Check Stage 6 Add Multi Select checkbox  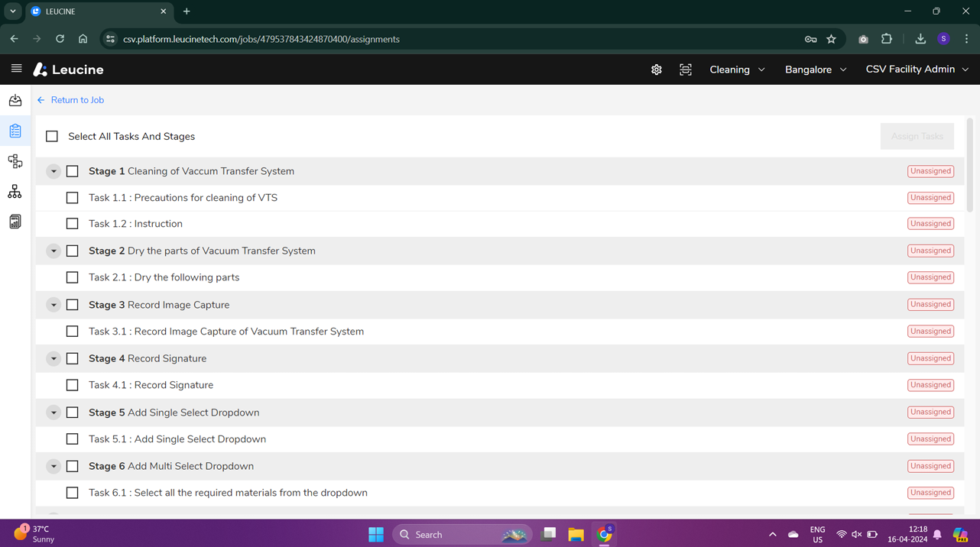coord(73,466)
